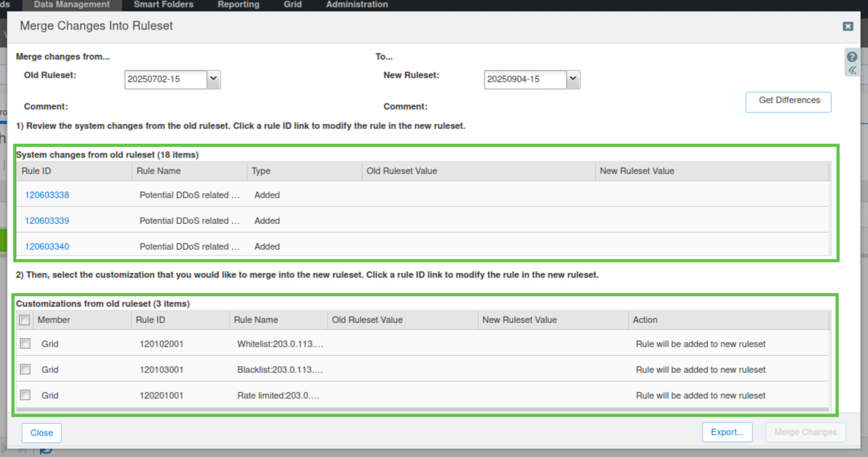Switch to the Smart Folders tab
868x457 pixels.
click(x=164, y=4)
